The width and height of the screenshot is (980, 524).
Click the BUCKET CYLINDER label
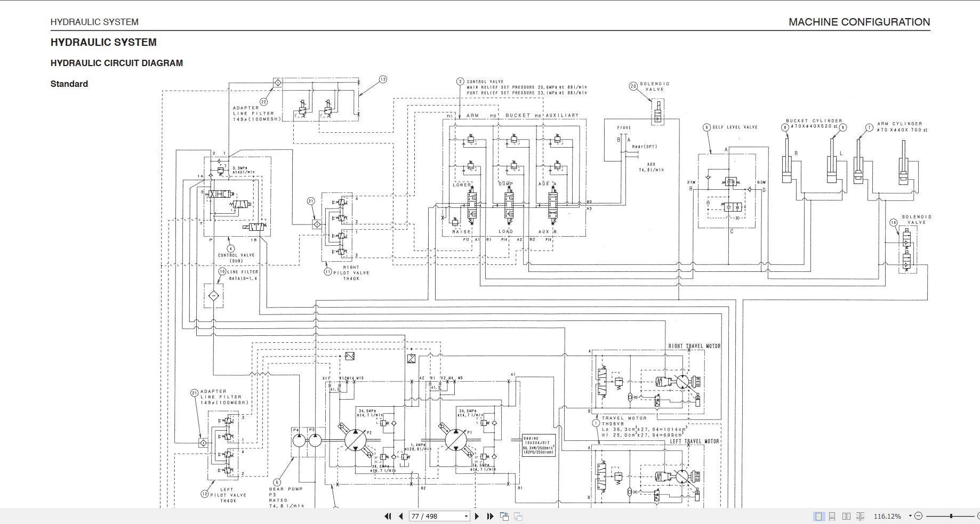[x=814, y=120]
